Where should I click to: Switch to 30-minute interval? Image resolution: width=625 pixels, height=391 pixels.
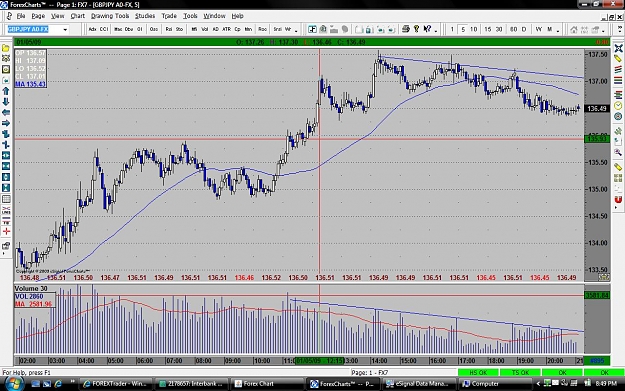tap(499, 29)
